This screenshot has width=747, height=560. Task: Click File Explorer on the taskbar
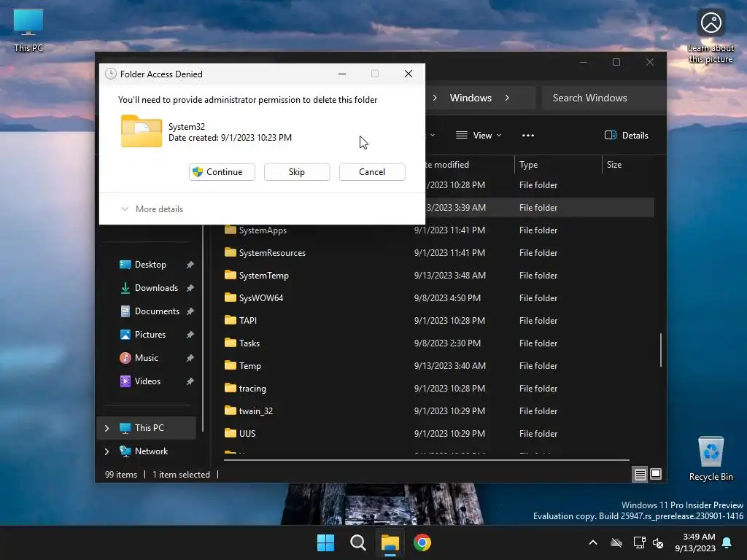390,542
